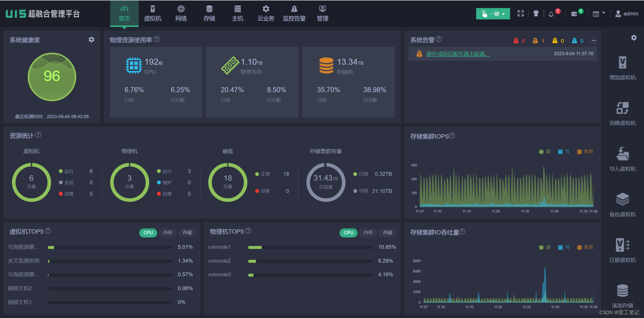
Task: Select 存储 tab in 物理机TOP5
Action: coord(388,232)
